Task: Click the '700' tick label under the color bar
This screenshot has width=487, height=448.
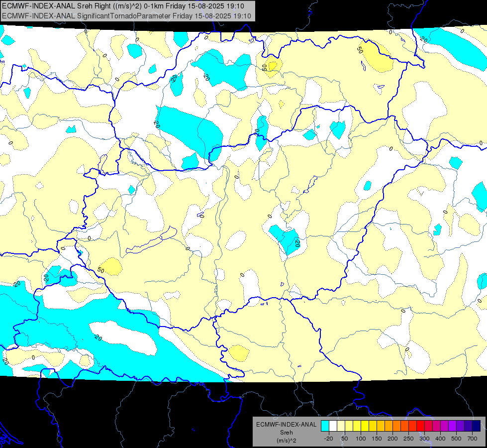Action: coord(472,439)
